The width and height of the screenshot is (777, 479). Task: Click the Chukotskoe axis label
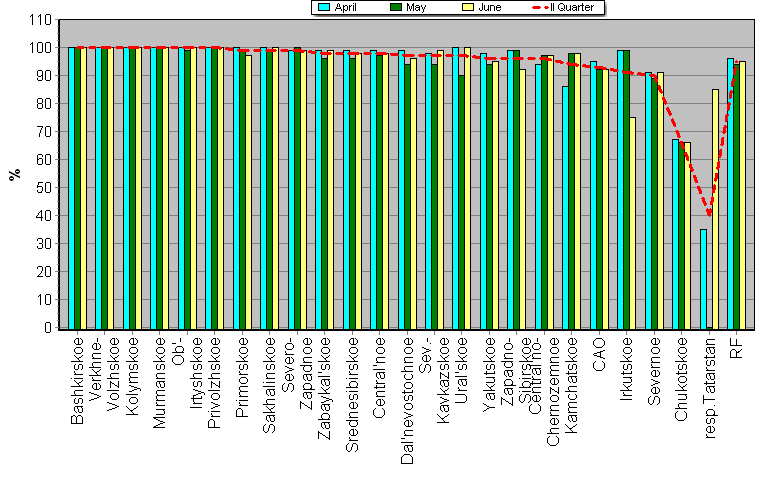pyautogui.click(x=681, y=379)
